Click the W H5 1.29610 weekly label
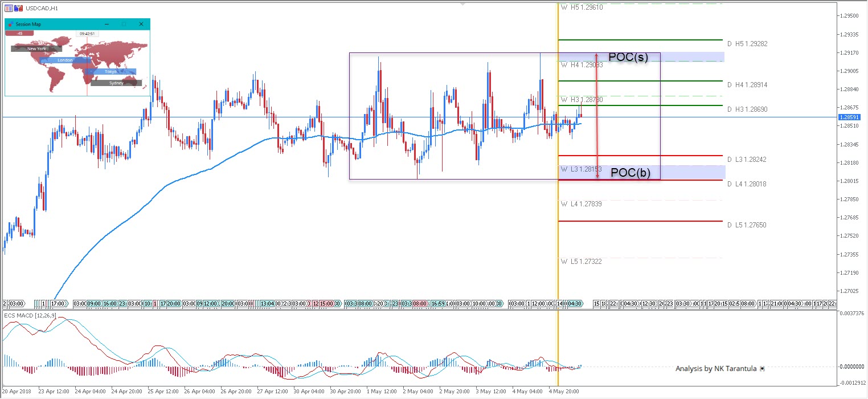The image size is (868, 399). [582, 7]
